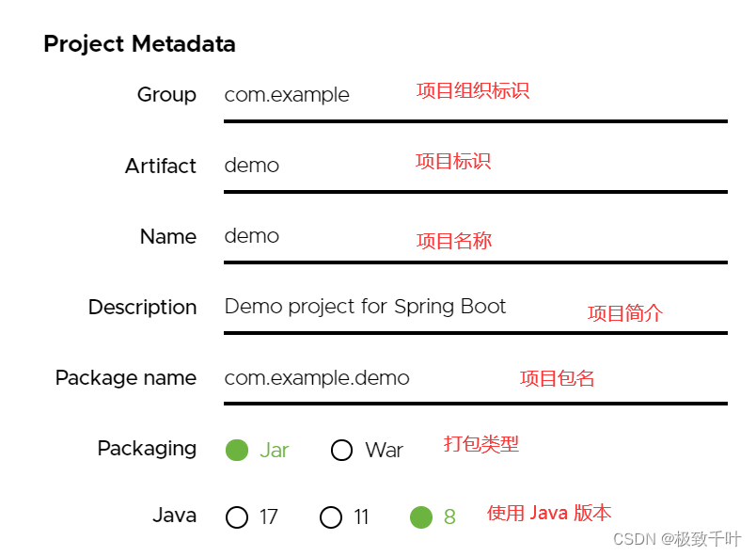Click the Name field label
This screenshot has height=556, width=756.
point(168,237)
